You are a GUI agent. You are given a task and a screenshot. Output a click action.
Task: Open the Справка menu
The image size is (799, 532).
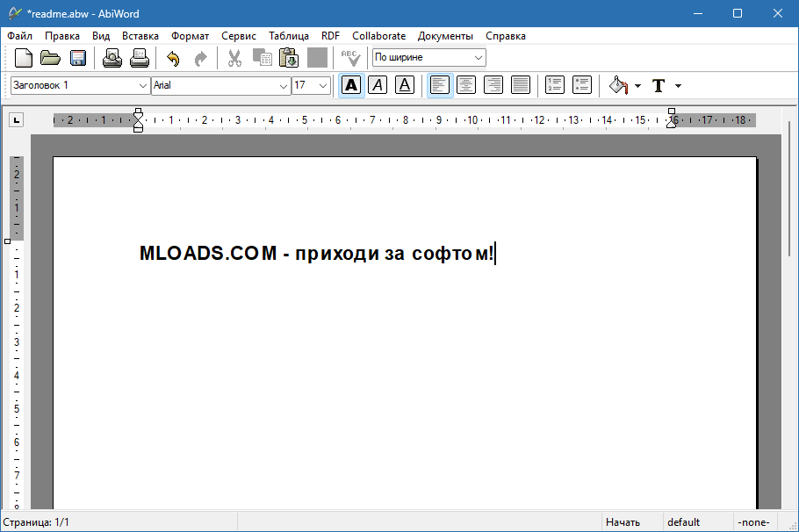point(506,36)
